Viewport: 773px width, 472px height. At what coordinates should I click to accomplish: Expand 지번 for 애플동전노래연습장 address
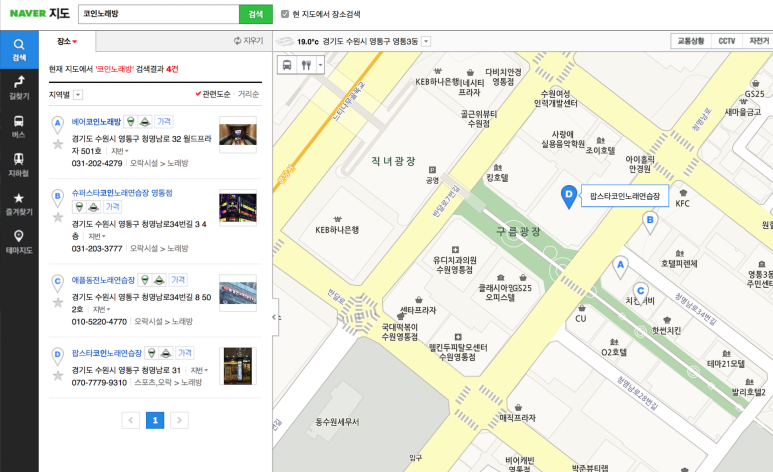(102, 309)
